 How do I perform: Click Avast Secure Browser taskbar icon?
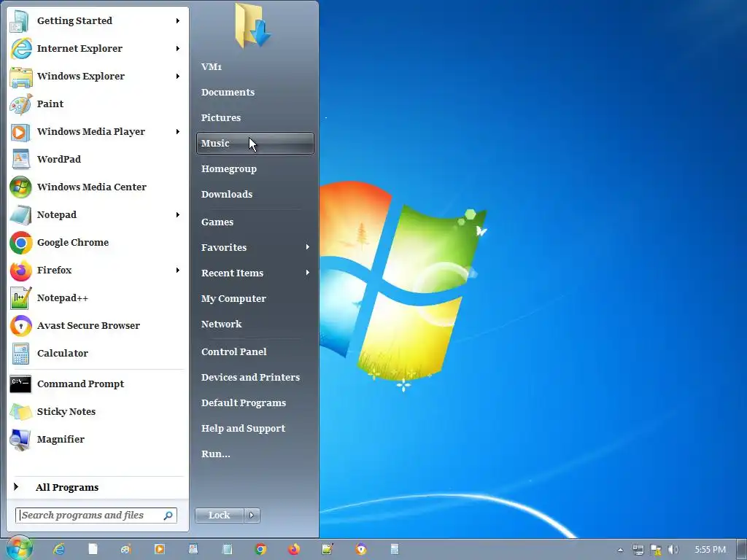361,549
